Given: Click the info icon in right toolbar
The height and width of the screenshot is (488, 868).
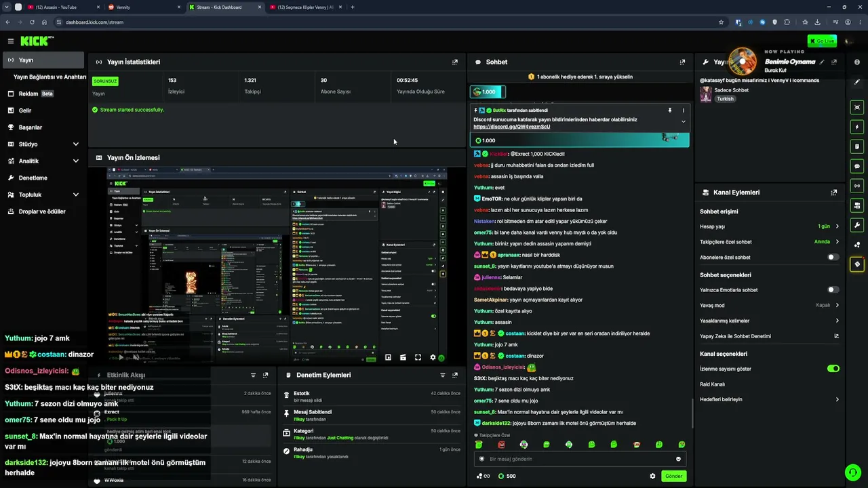Looking at the screenshot, I should pyautogui.click(x=857, y=62).
